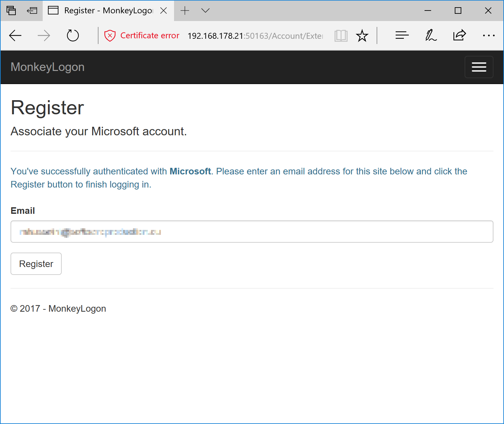
Task: Expand the MonkeyLogon hamburger navigation menu
Action: point(479,67)
